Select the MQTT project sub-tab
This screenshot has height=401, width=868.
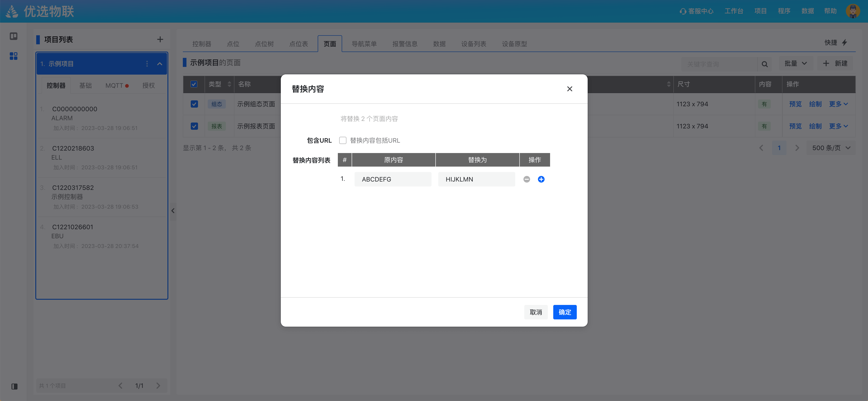(117, 85)
